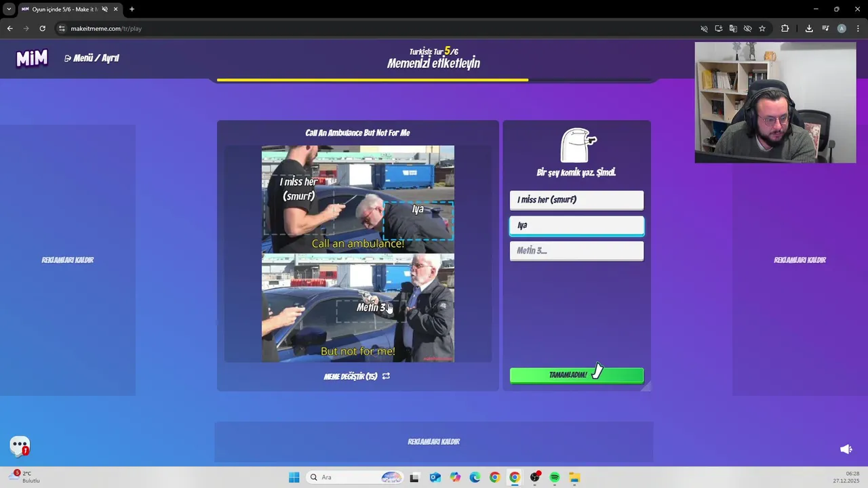Click the empty Metin 3 input field
Viewport: 868px width, 488px height.
[576, 251]
